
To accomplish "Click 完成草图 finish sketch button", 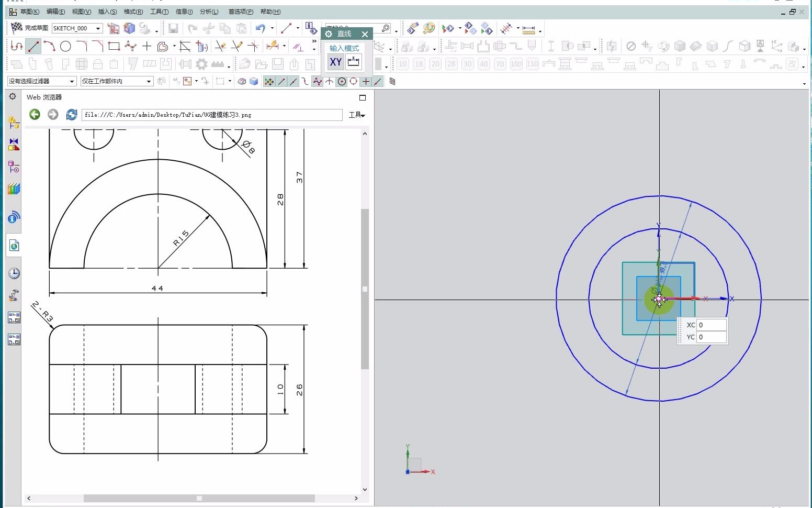I will coord(30,28).
